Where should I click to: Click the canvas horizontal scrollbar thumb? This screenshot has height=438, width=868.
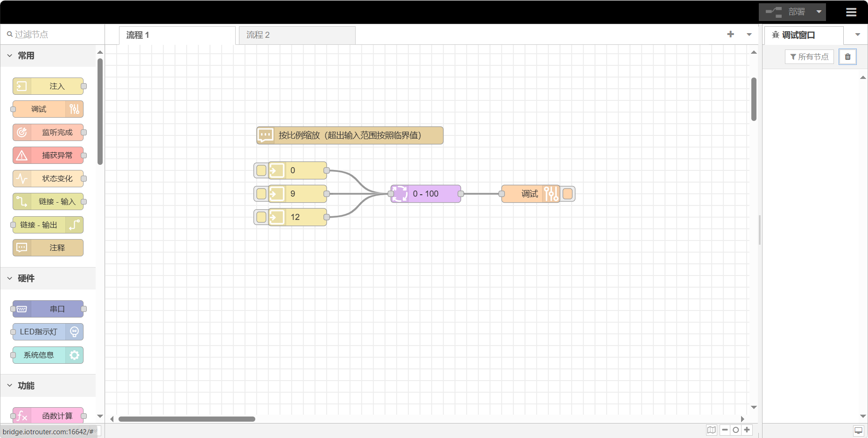coord(187,419)
